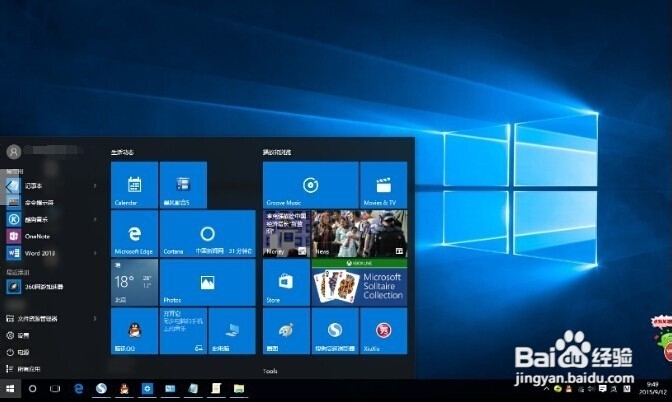Expand the Word 2013 jump list arrow

(95, 253)
